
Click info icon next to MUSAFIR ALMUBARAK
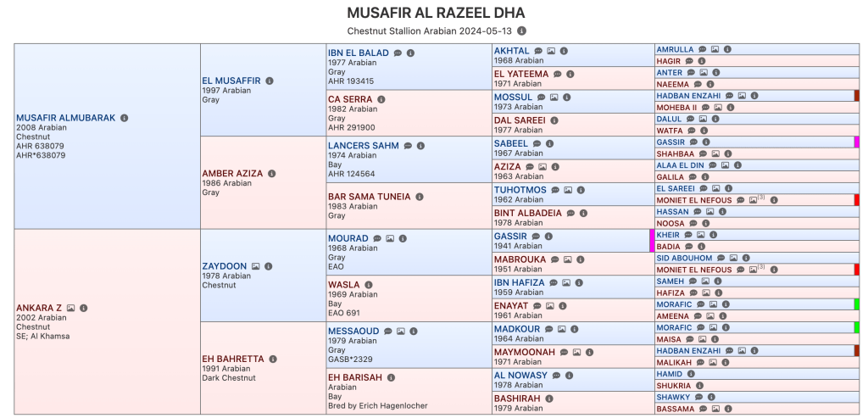(125, 118)
